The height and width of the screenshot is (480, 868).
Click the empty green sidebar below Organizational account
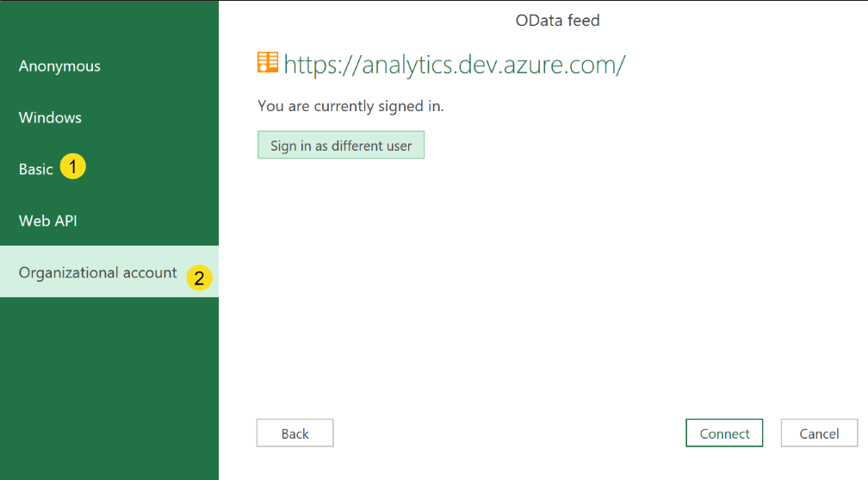pyautogui.click(x=109, y=388)
